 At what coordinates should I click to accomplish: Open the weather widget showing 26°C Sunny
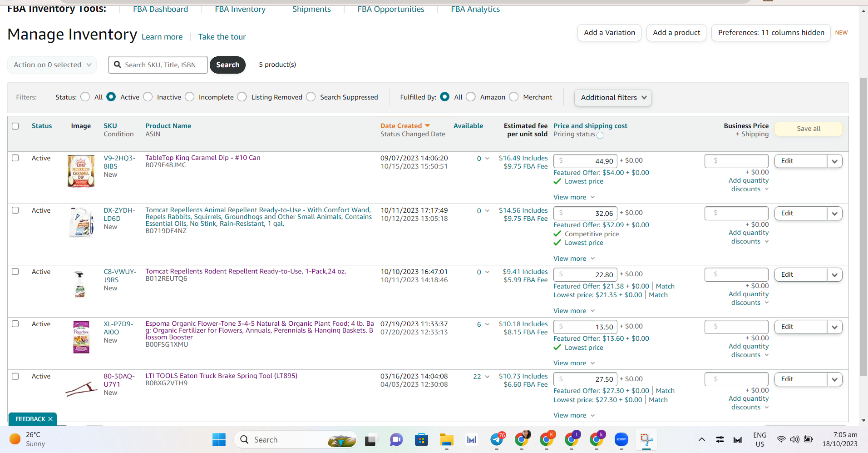28,439
